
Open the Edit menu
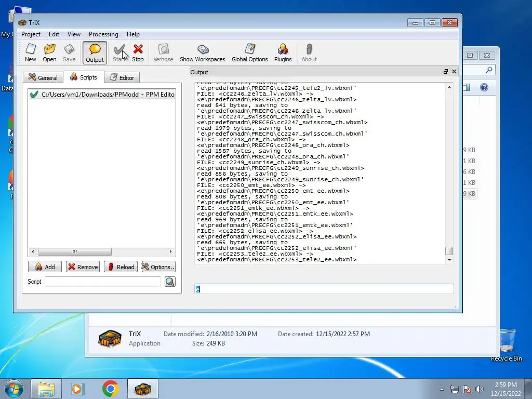[54, 34]
